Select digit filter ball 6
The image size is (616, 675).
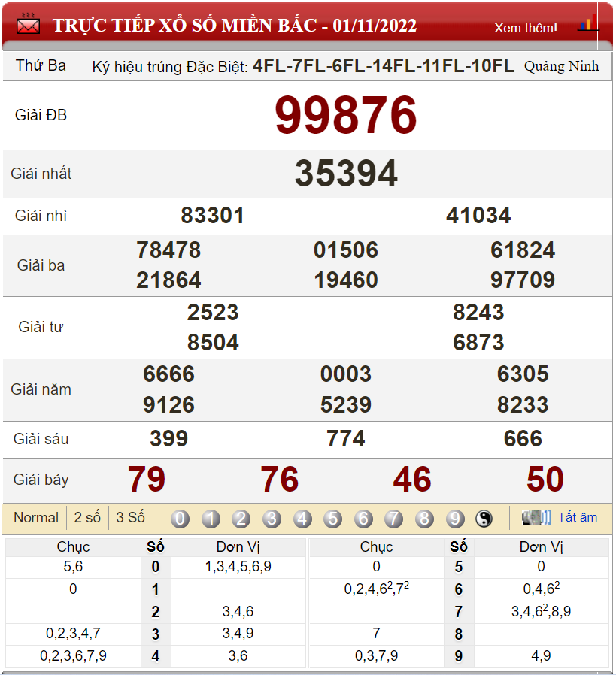pyautogui.click(x=363, y=519)
